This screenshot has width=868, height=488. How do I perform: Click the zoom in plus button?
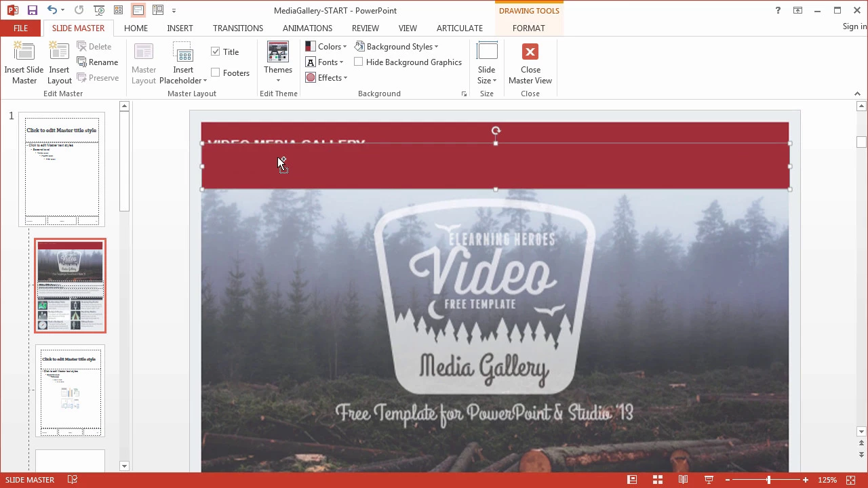click(806, 480)
